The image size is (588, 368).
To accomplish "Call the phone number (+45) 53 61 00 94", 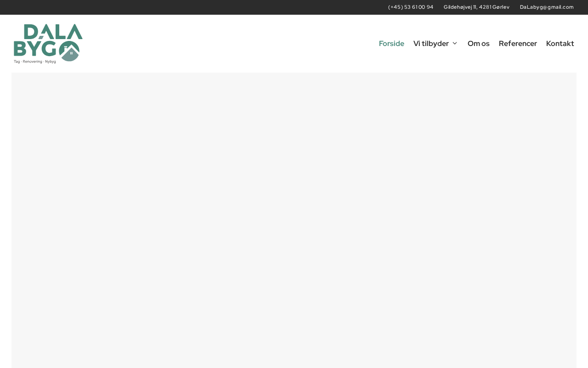I will tap(411, 7).
